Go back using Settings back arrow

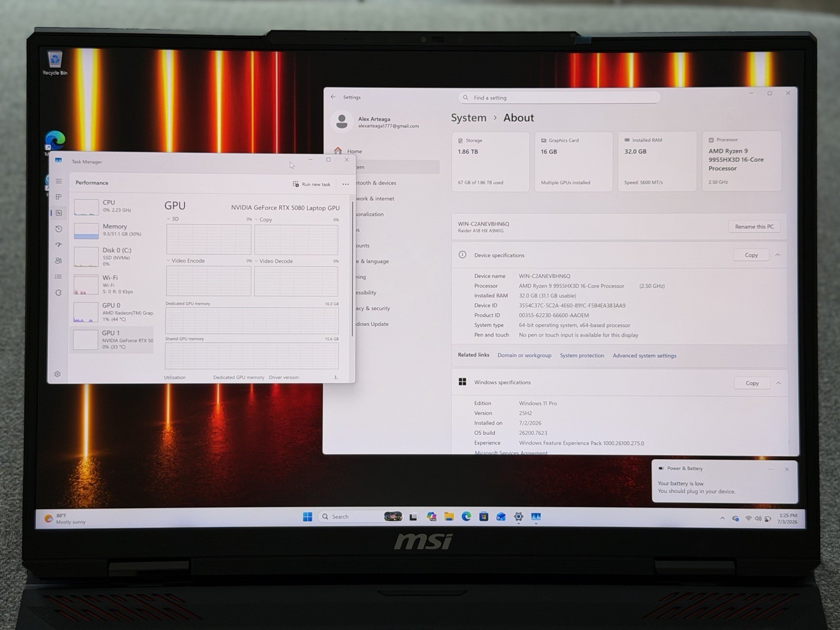click(333, 97)
